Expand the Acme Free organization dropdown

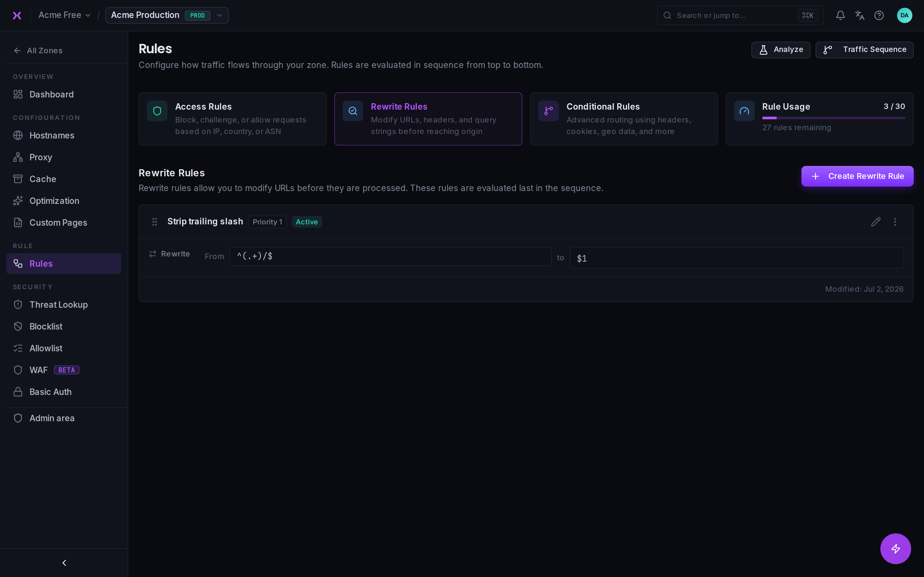click(x=64, y=15)
